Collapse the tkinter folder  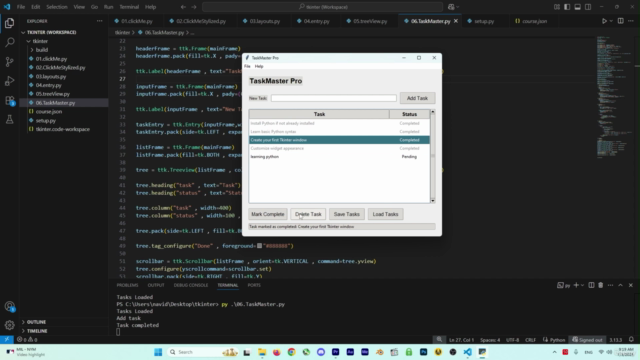click(x=28, y=41)
